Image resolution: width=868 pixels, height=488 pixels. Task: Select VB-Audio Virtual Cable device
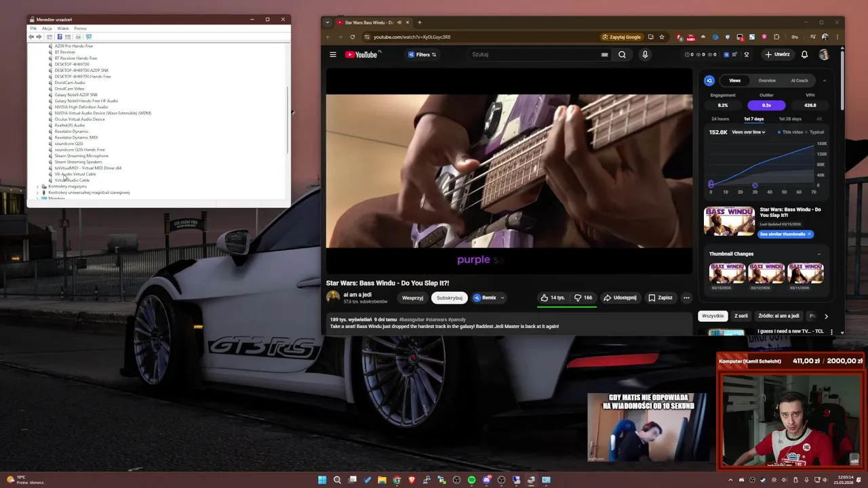pos(75,174)
